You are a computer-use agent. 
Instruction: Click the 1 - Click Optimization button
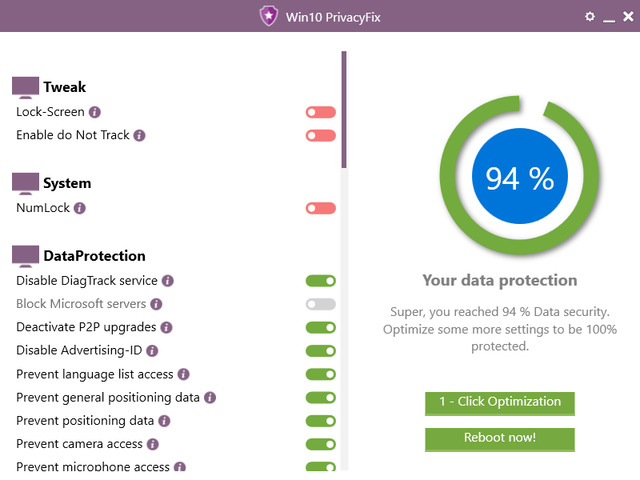[x=500, y=402]
